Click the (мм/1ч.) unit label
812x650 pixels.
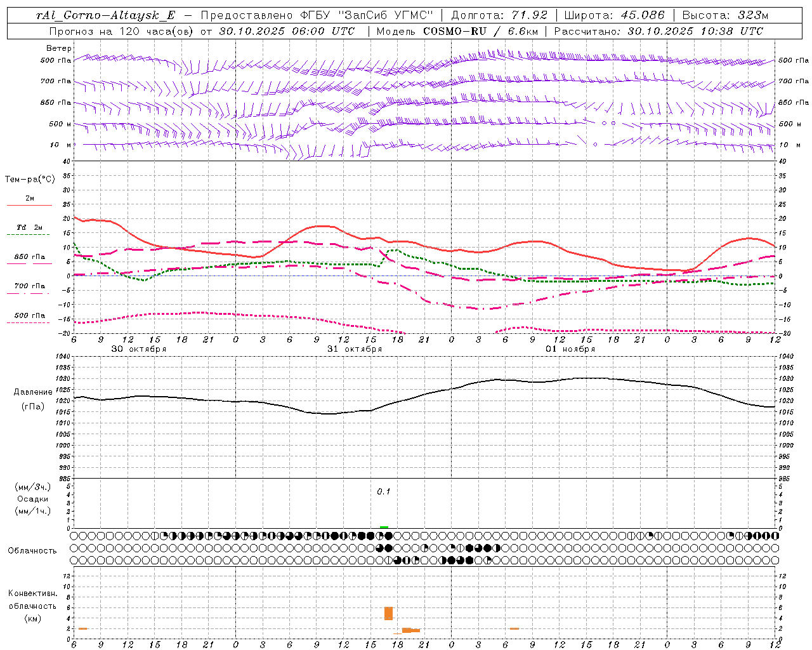coord(33,511)
